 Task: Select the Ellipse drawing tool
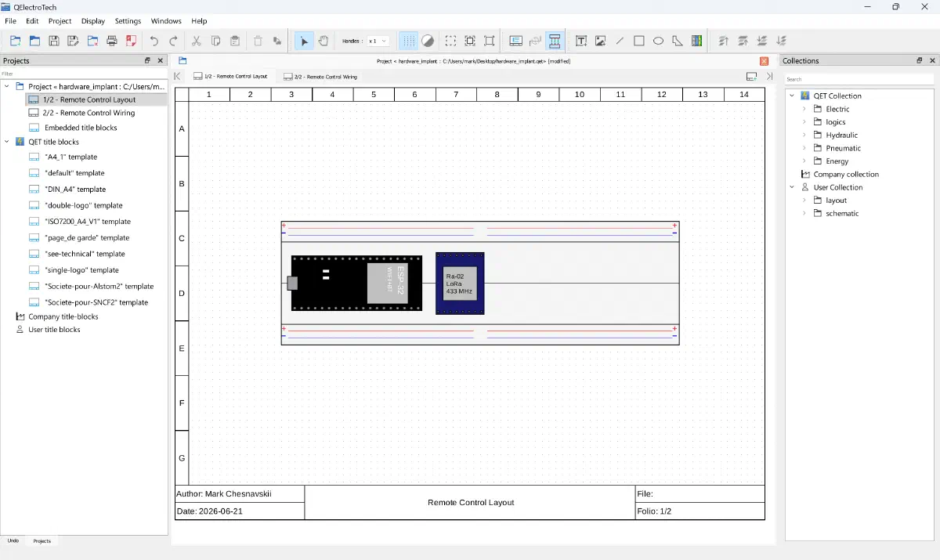click(x=659, y=41)
